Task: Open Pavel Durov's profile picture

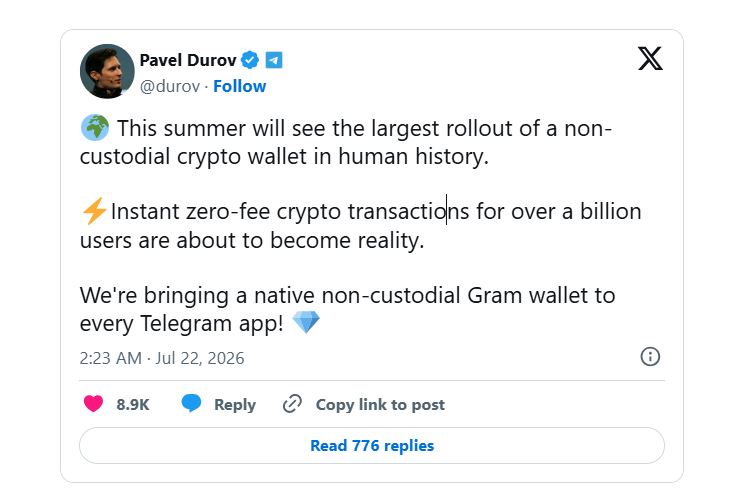Action: [x=107, y=71]
